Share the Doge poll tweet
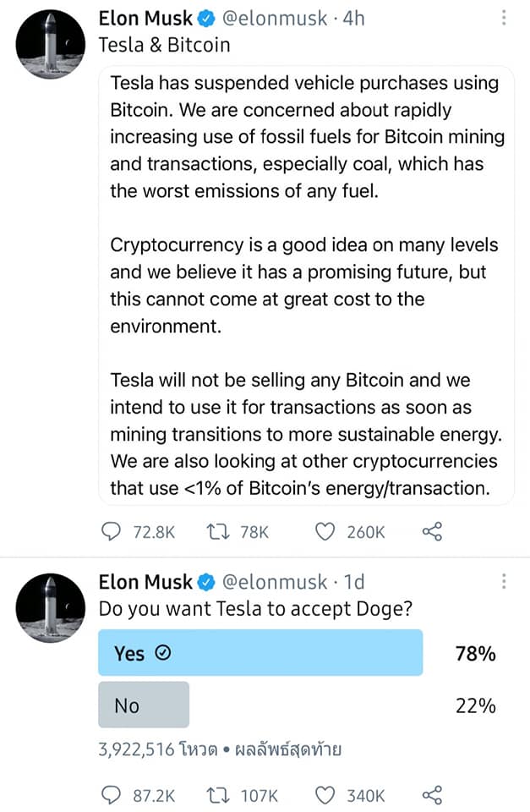 pyautogui.click(x=432, y=795)
